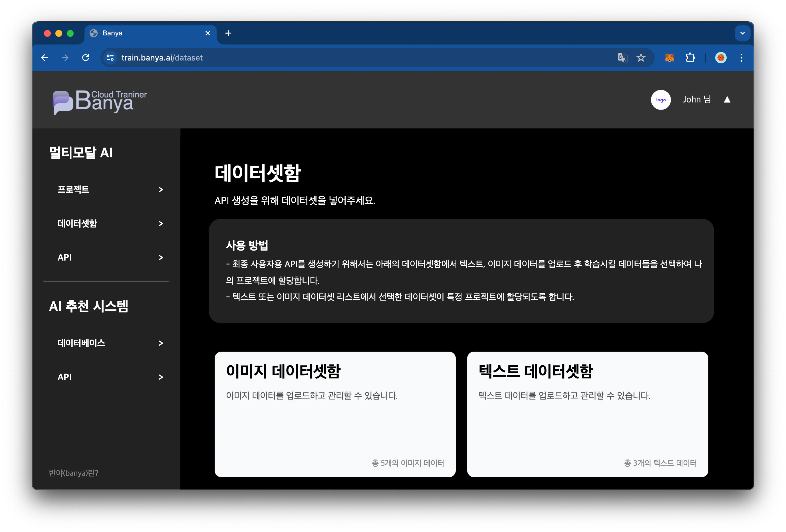Open the 텍스트 데이터셋함 card
786x532 pixels.
coord(587,414)
